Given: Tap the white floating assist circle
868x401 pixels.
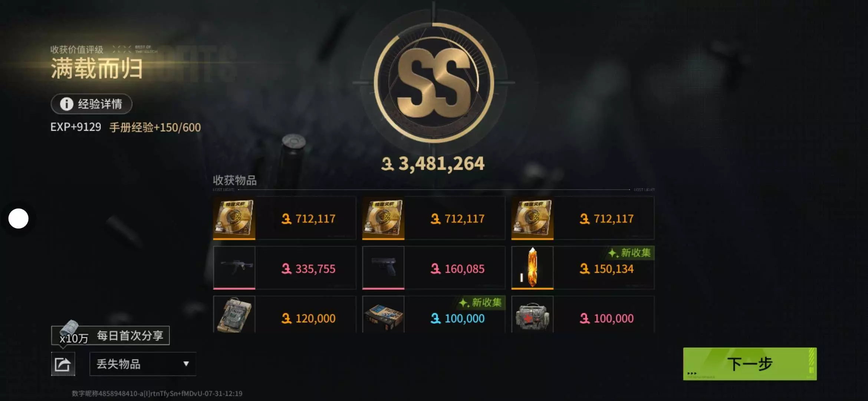Looking at the screenshot, I should [19, 219].
